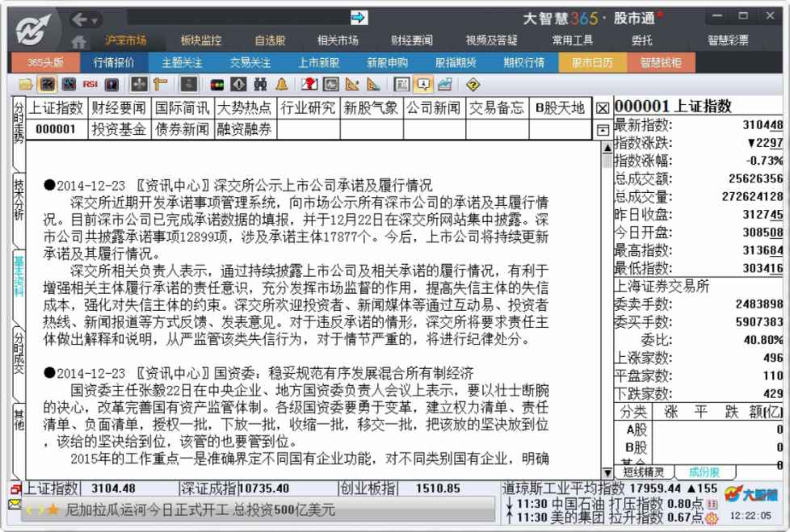Click the yellow bell alarm icon

click(282, 85)
